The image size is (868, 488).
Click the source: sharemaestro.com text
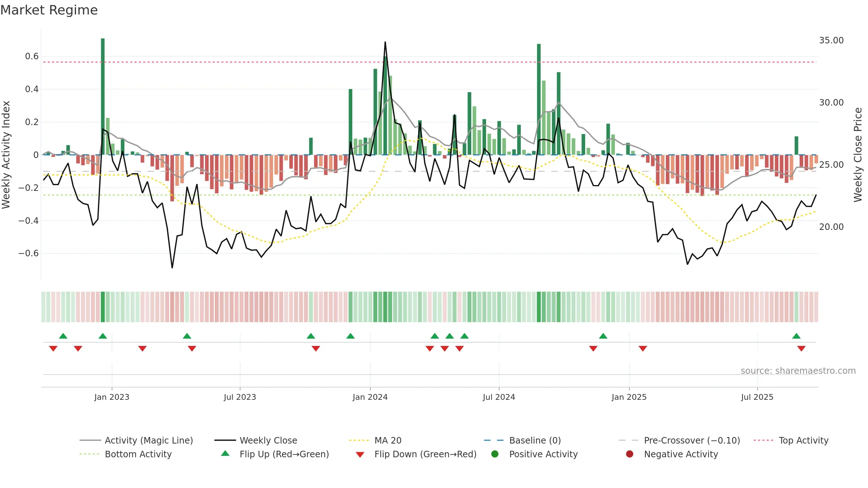[x=798, y=371]
